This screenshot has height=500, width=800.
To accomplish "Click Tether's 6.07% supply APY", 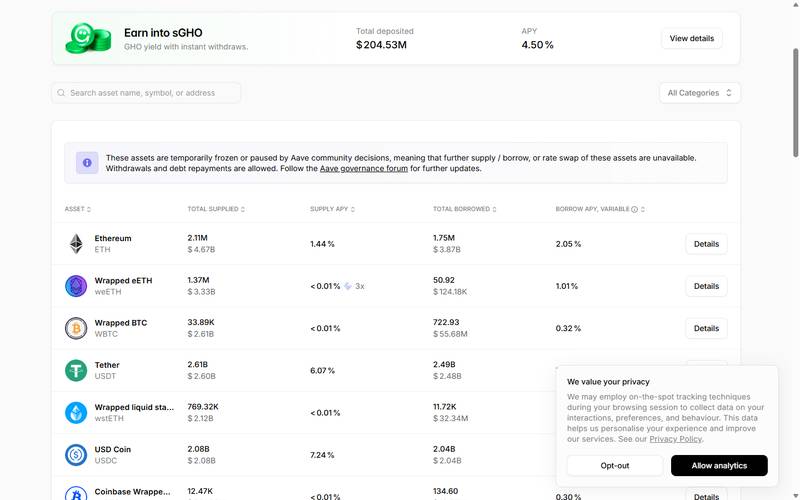I will (322, 370).
